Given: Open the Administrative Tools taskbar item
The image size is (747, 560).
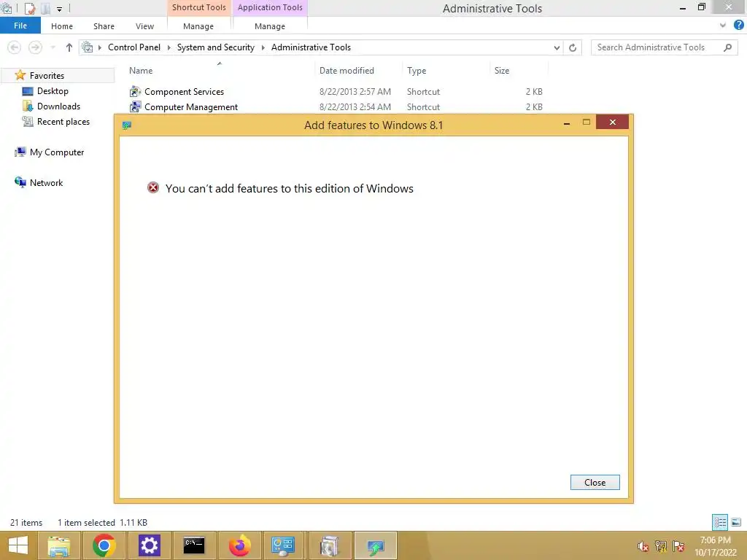Looking at the screenshot, I should tap(330, 545).
